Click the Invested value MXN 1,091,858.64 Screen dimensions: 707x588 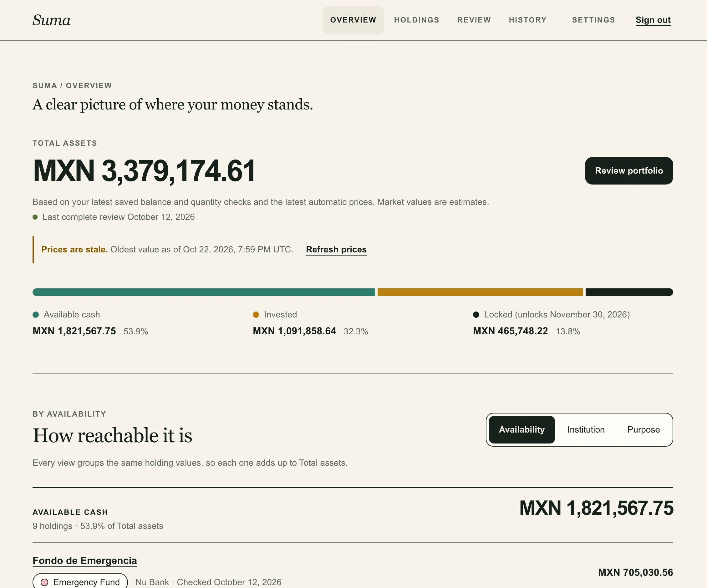tap(294, 331)
